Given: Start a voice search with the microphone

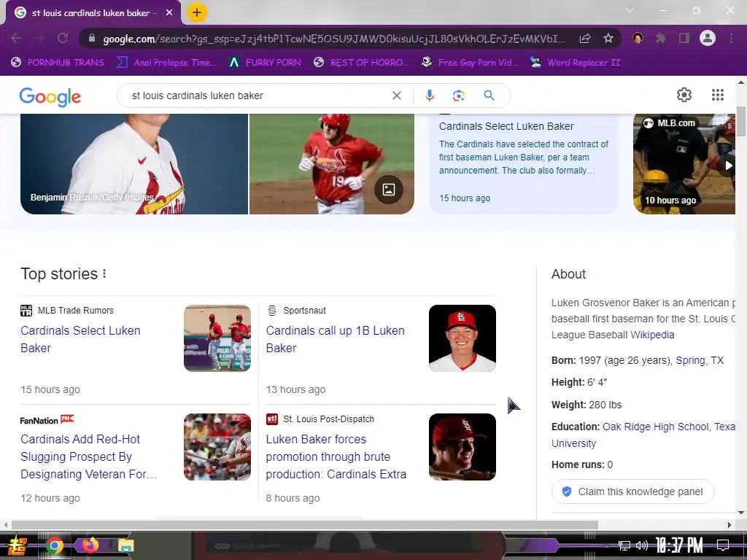Looking at the screenshot, I should click(429, 96).
